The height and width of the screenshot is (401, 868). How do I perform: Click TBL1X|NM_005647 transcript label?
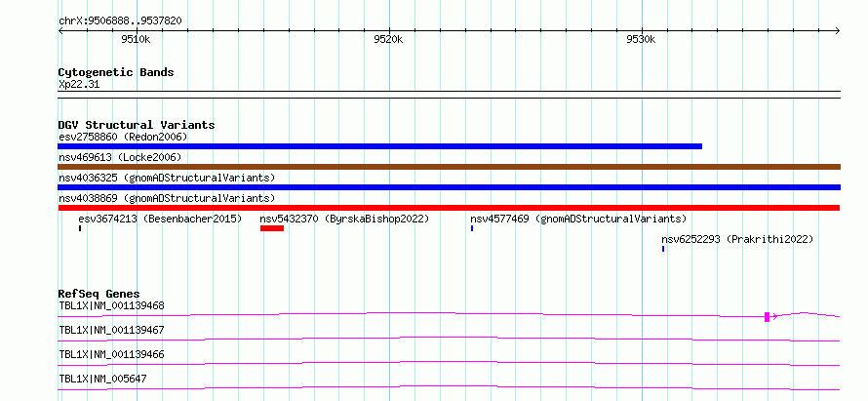102,379
